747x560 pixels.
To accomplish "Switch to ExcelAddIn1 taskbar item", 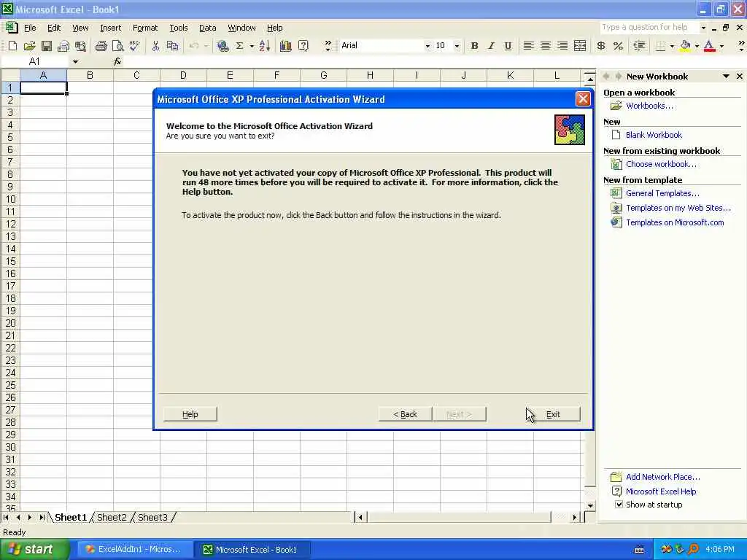I will [x=133, y=550].
